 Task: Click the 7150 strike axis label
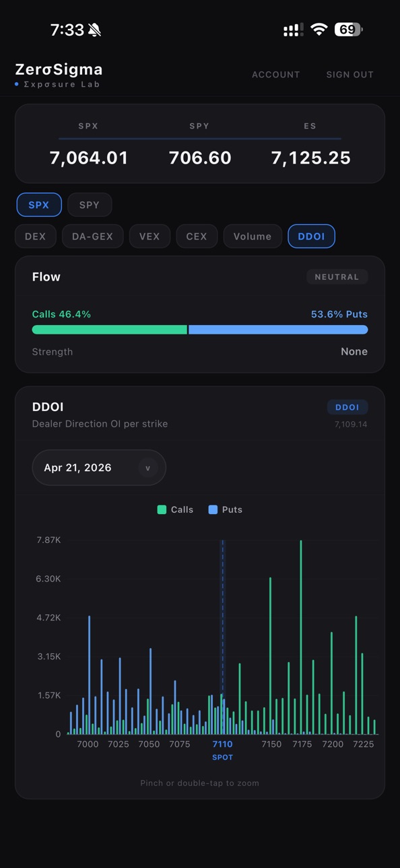(x=271, y=744)
